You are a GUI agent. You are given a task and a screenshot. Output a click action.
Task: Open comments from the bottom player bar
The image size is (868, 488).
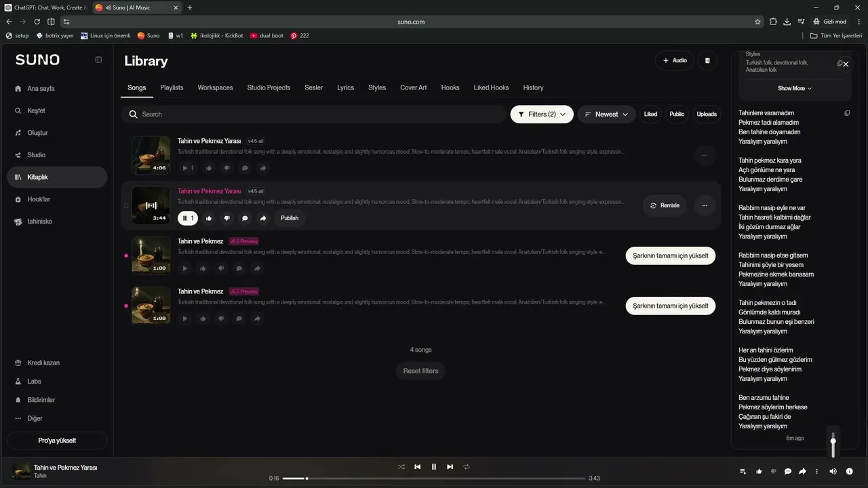point(788,472)
